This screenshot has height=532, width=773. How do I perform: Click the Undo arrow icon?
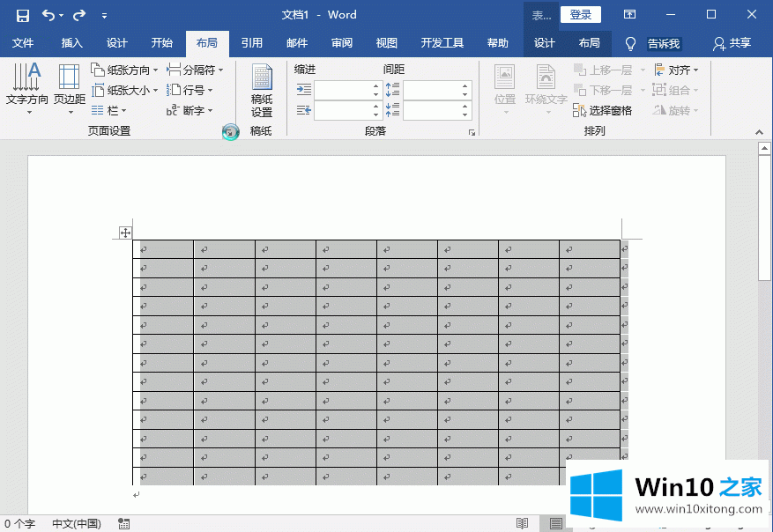coord(48,15)
